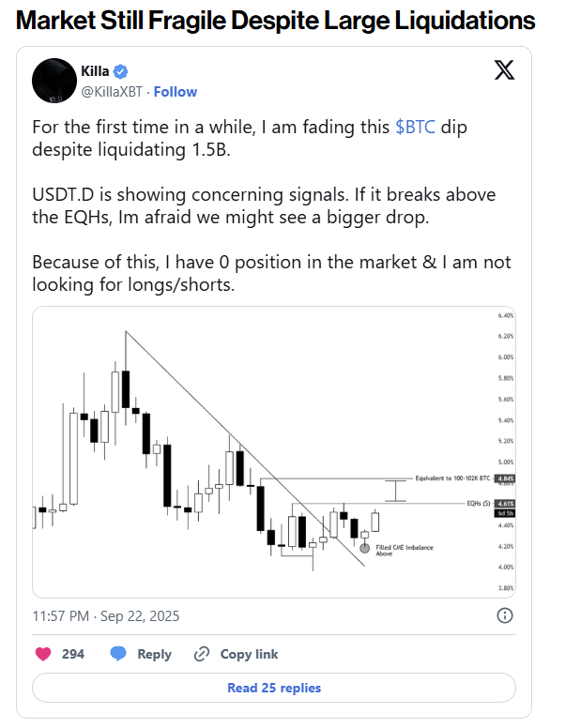Click the copy link chain icon

[202, 654]
